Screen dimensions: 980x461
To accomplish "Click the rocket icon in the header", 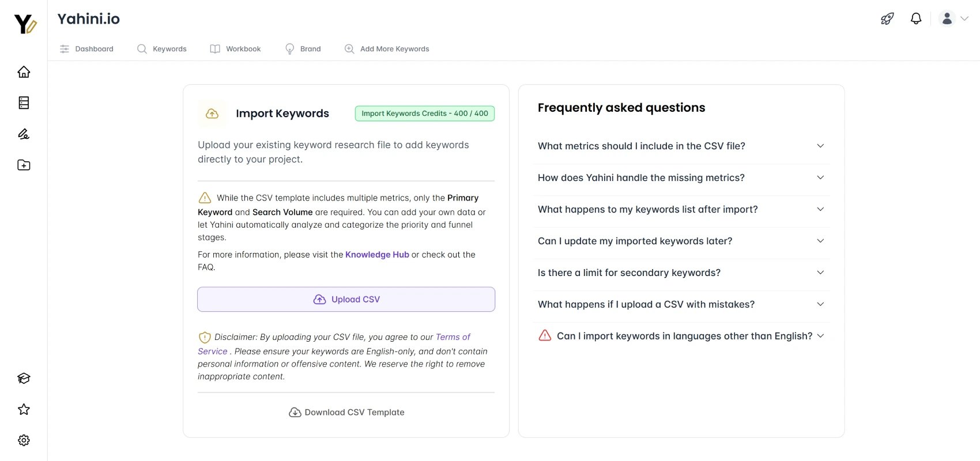I will coord(887,18).
